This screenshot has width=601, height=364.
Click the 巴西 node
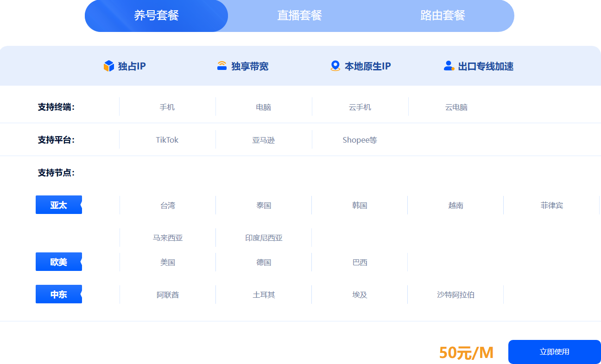coord(360,262)
